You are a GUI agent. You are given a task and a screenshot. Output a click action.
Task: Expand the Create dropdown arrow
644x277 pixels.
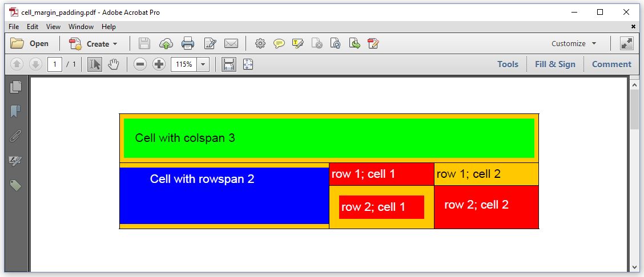tap(115, 44)
